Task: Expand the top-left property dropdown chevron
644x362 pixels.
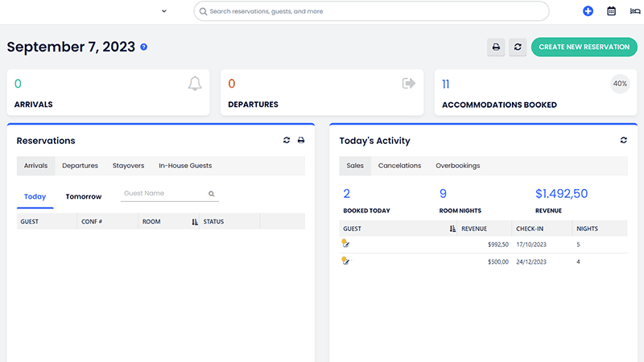Action: click(x=164, y=11)
